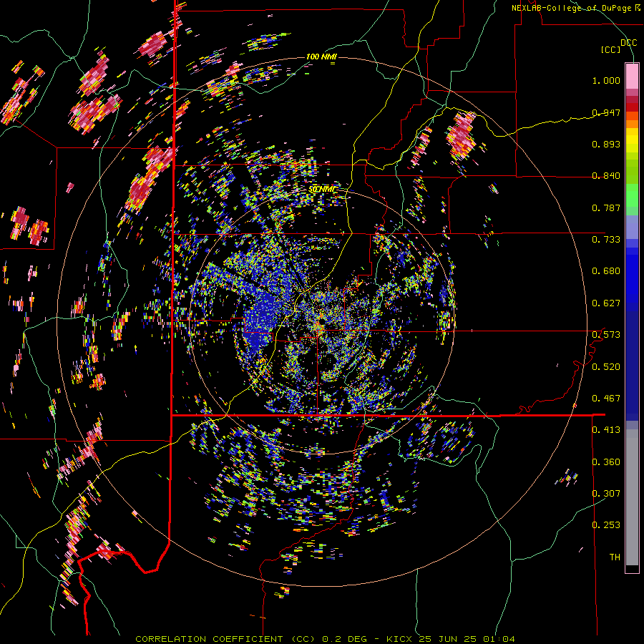
Task: Select the 0.520 legend value
Action: [x=606, y=367]
